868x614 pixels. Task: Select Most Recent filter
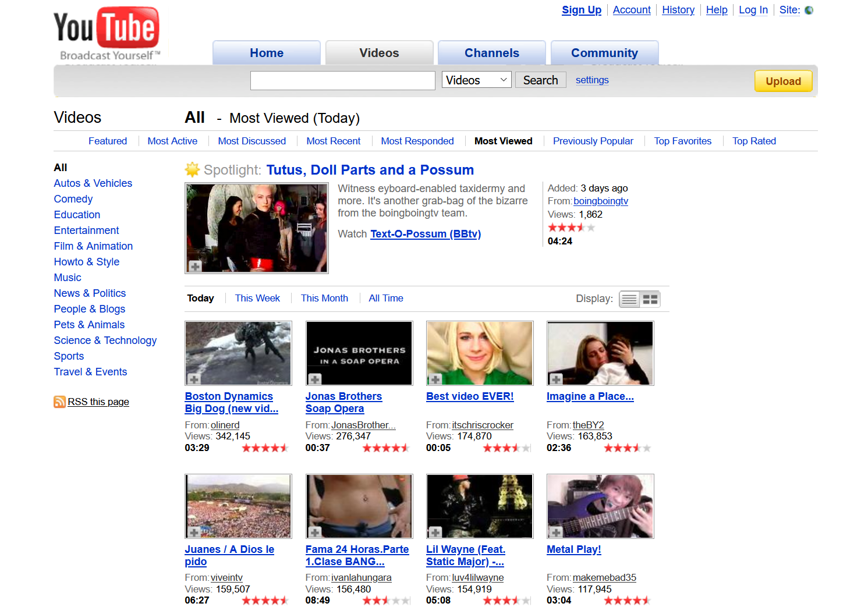click(x=334, y=141)
